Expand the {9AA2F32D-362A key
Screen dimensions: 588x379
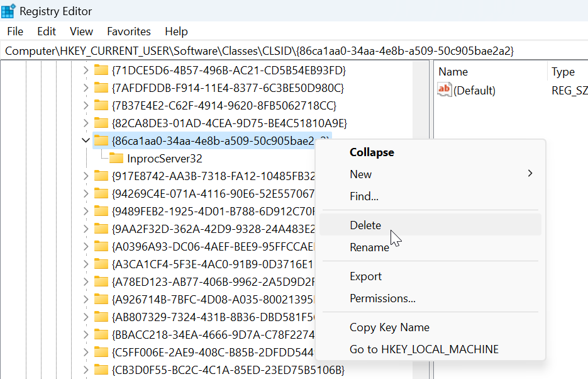click(86, 229)
